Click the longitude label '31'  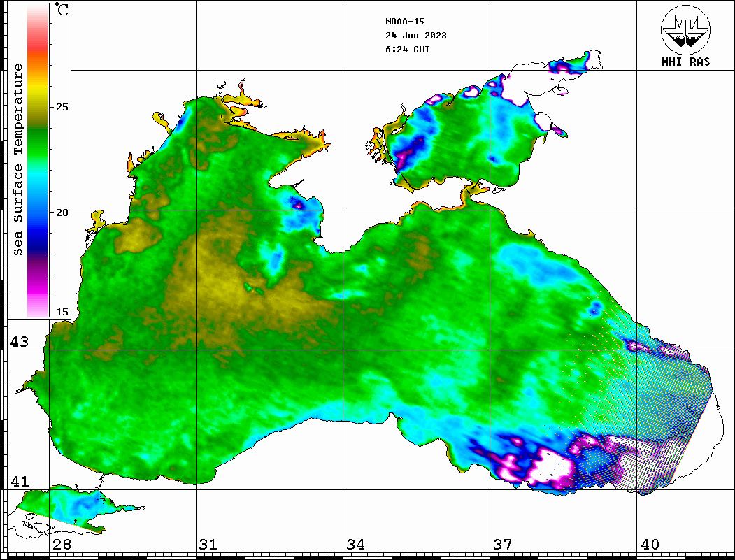(x=208, y=545)
